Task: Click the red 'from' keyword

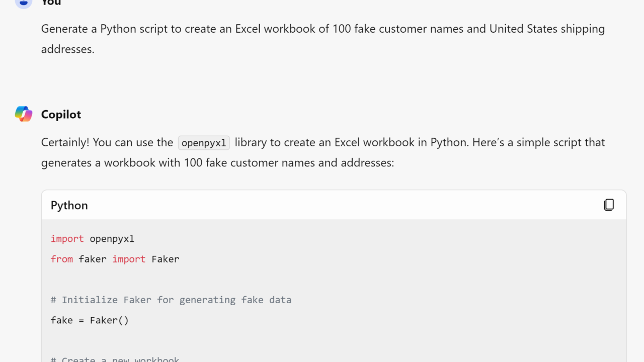Action: pyautogui.click(x=61, y=259)
